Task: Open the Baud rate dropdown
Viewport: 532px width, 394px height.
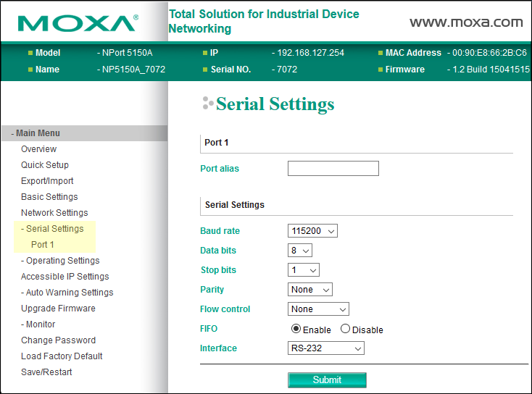Action: click(x=312, y=231)
